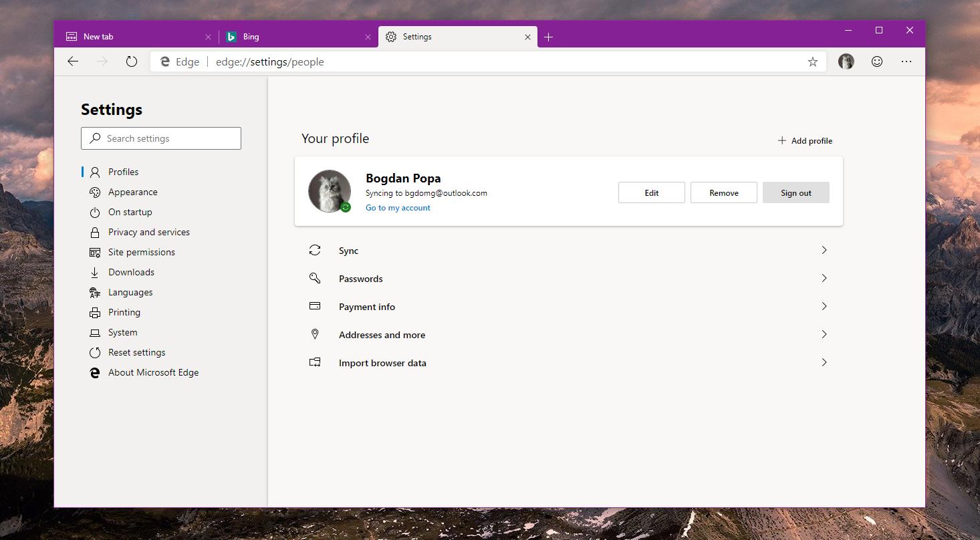Click the Appearance palette icon
The image size is (980, 540).
click(95, 192)
